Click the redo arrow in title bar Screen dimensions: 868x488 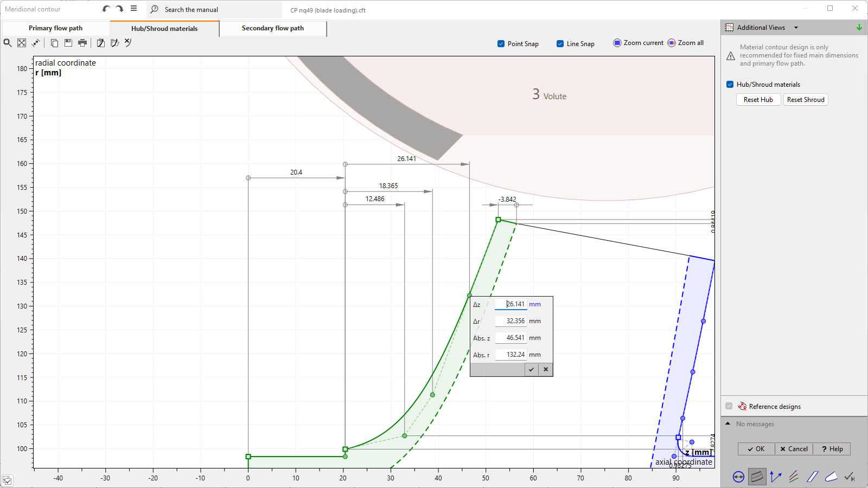click(x=119, y=9)
